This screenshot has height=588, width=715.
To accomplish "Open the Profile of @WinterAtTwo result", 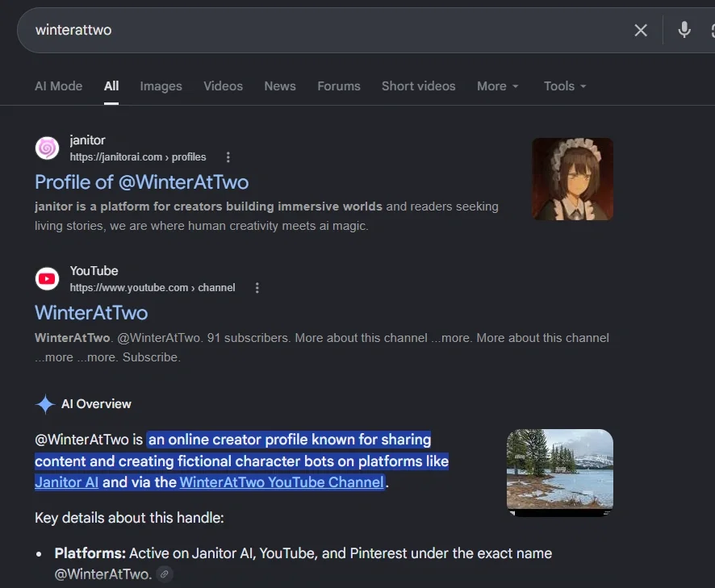I will pyautogui.click(x=142, y=182).
